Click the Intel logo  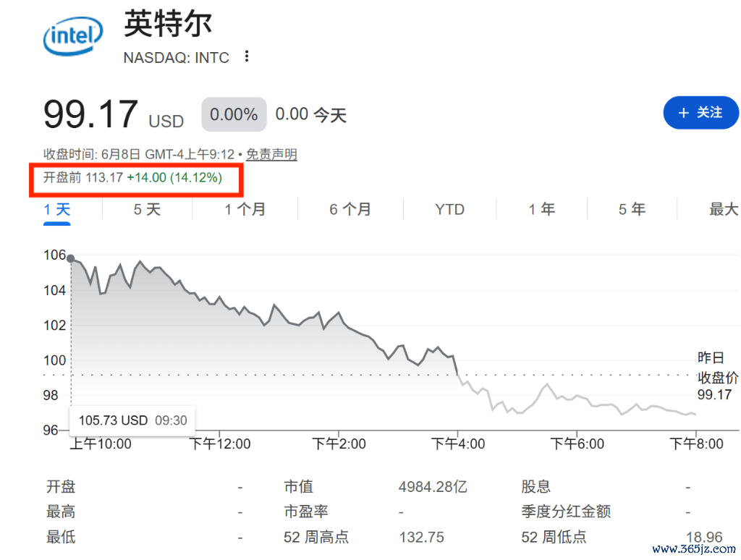(73, 36)
